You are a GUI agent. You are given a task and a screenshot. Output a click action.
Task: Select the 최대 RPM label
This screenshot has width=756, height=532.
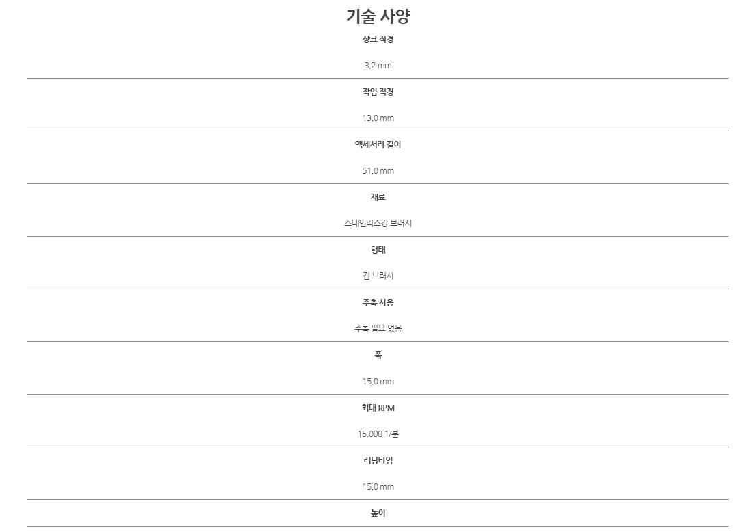coord(378,408)
